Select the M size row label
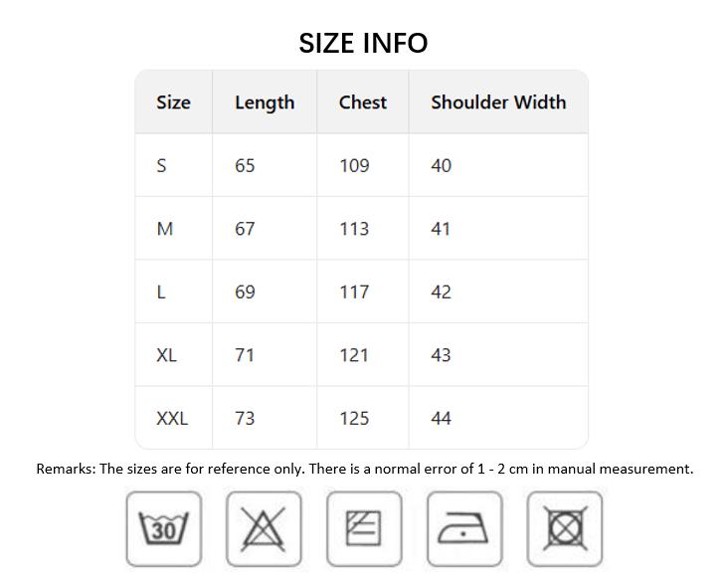Viewport: 728px width, 584px height. 165,229
